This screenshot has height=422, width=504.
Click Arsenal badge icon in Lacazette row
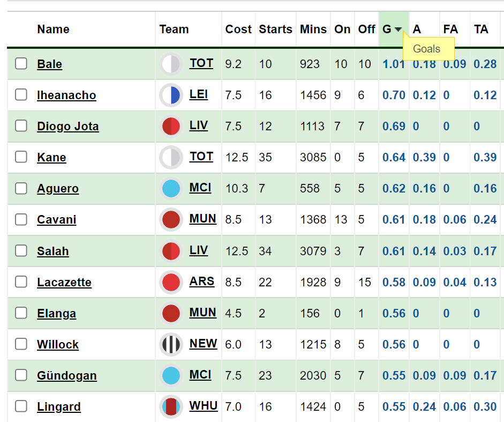click(x=171, y=282)
